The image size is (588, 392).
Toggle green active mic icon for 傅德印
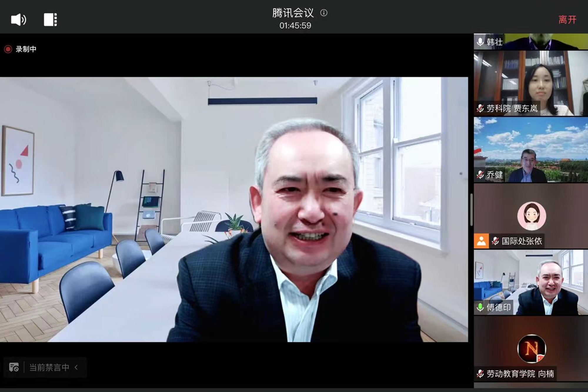pyautogui.click(x=480, y=307)
